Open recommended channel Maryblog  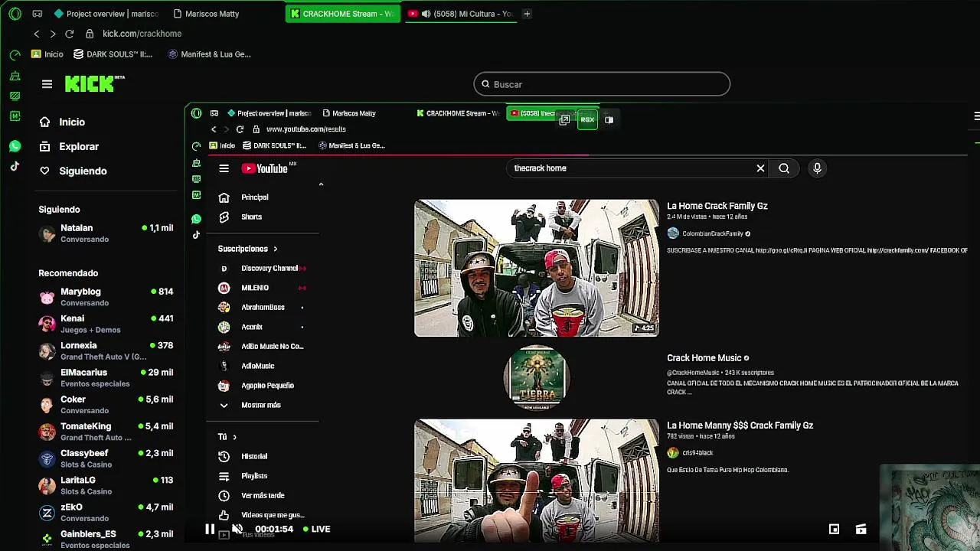click(106, 297)
